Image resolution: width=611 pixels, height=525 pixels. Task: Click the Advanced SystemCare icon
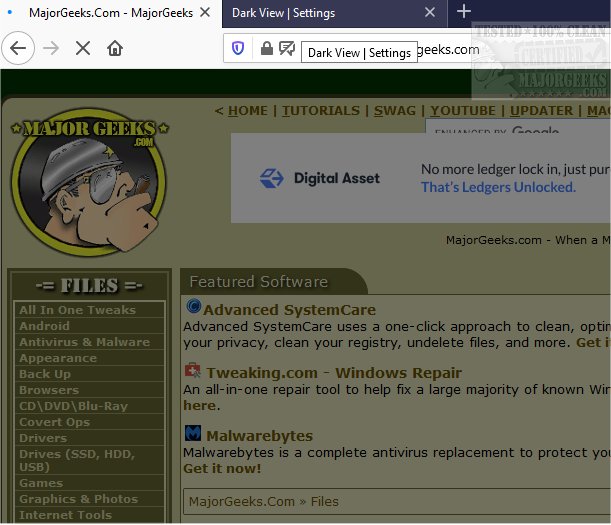click(193, 306)
